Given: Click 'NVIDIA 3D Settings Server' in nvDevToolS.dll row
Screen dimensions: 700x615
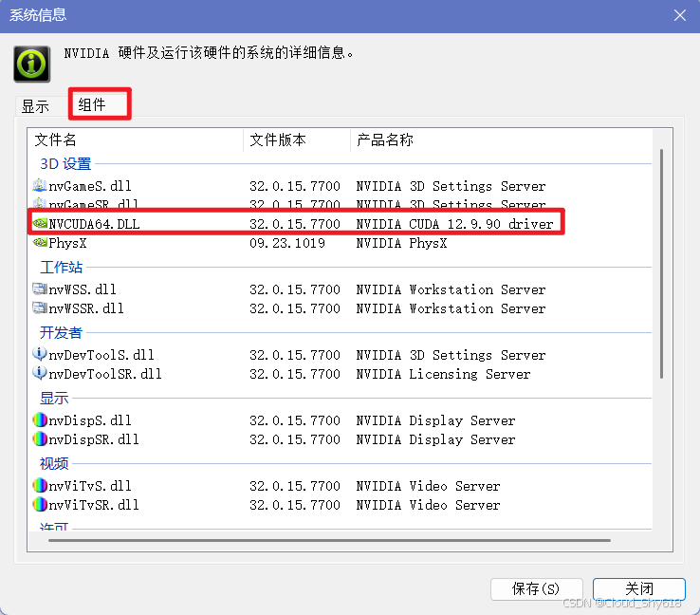Looking at the screenshot, I should point(451,355).
